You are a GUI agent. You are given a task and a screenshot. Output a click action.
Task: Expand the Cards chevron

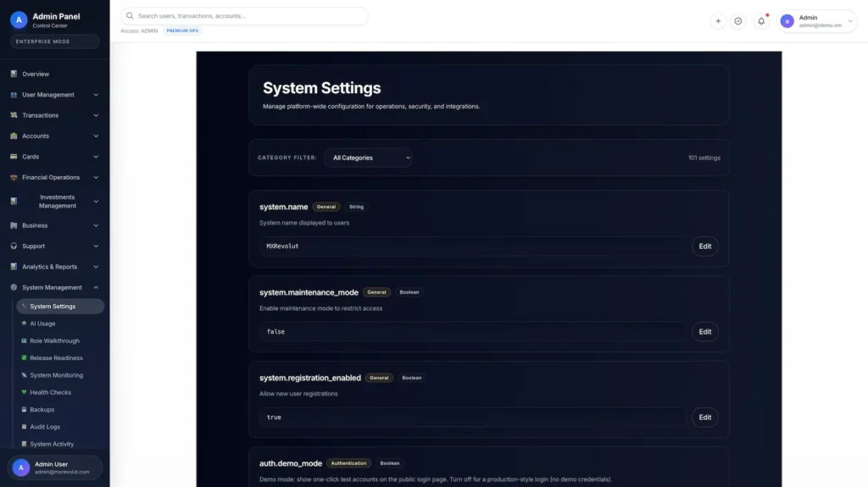(x=96, y=157)
